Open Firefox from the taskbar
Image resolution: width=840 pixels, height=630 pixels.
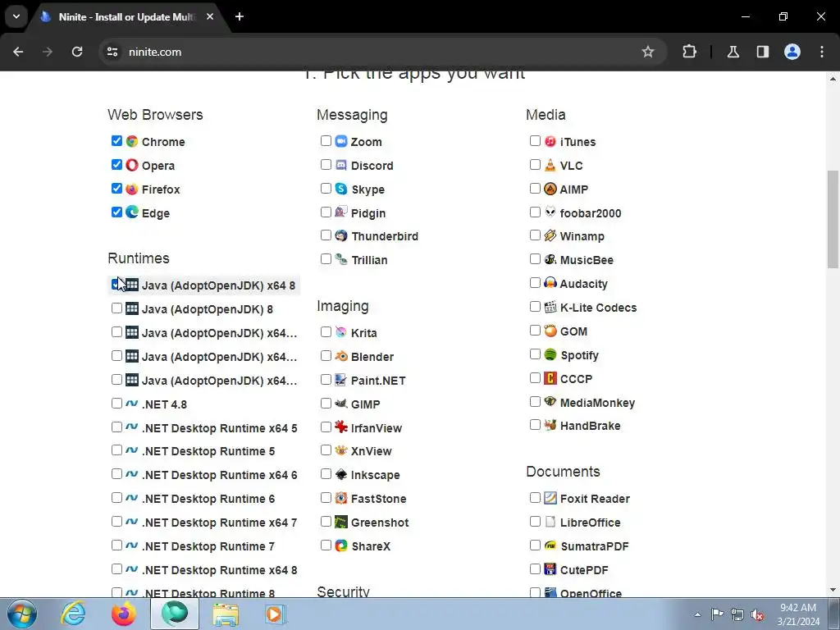pos(124,614)
